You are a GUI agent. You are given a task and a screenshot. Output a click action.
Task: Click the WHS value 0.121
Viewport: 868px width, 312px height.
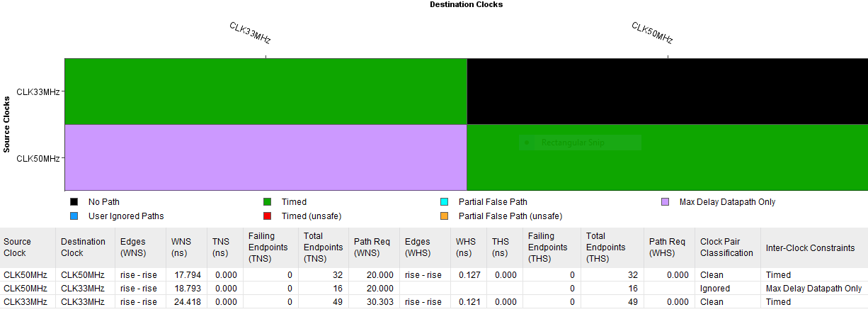(469, 302)
